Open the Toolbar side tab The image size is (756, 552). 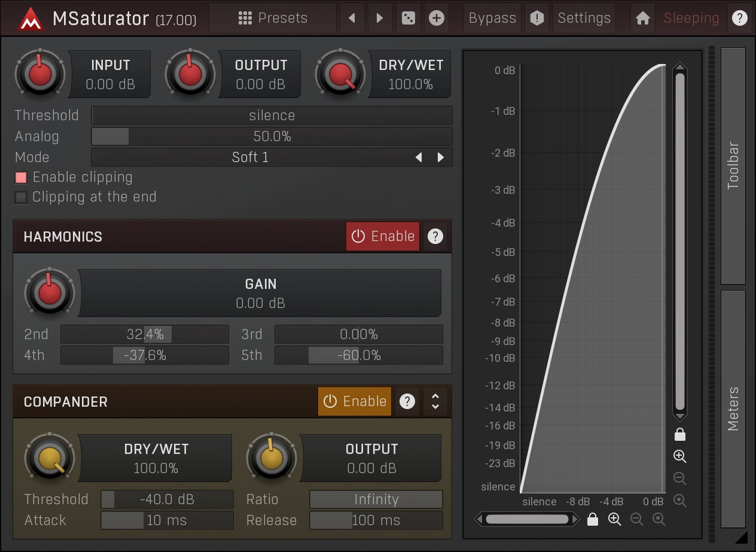pos(733,166)
